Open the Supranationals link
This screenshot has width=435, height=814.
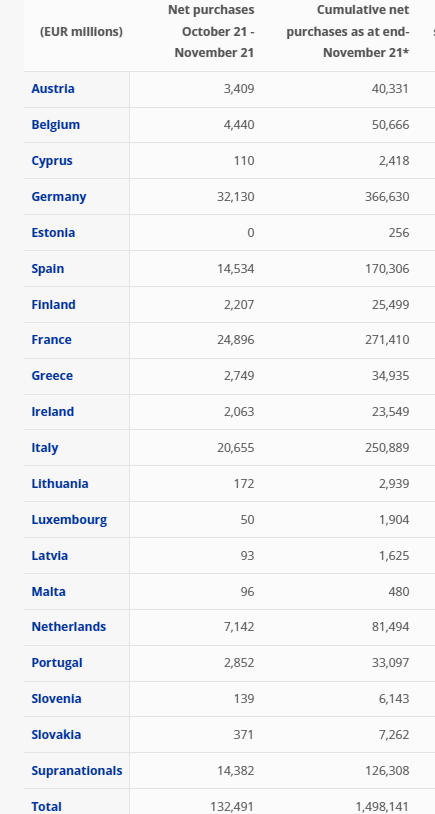point(77,771)
